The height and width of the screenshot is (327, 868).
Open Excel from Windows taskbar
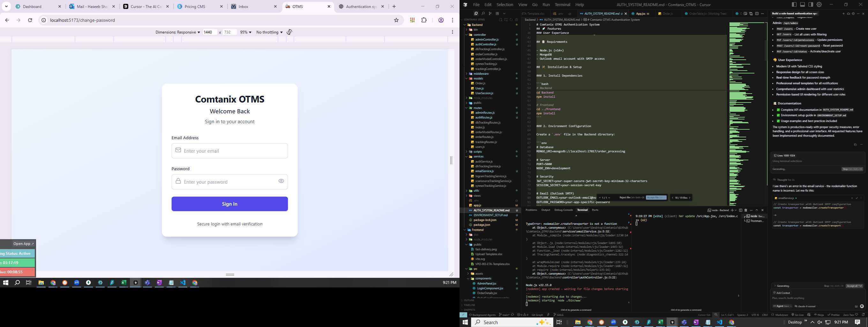(661, 322)
